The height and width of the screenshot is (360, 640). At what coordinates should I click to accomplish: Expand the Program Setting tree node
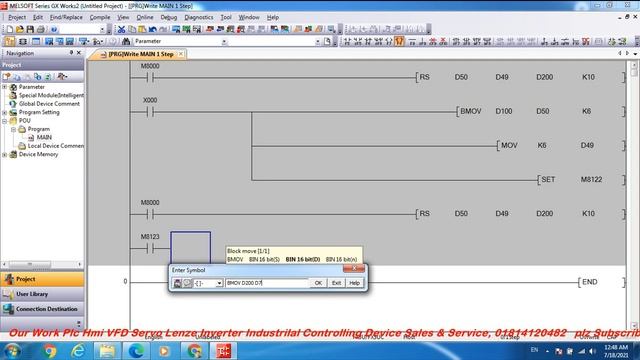[x=4, y=112]
